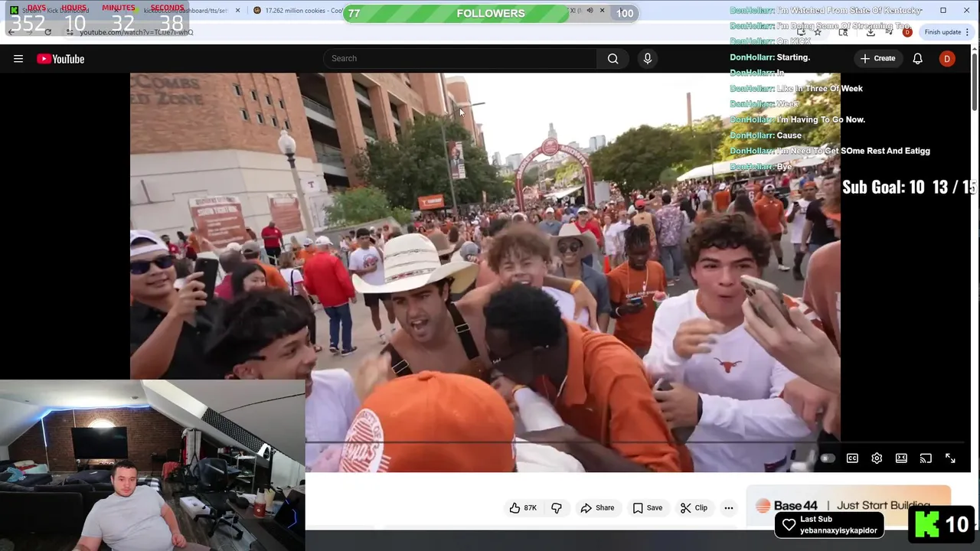This screenshot has width=980, height=551.
Task: Toggle the video autoplay switch
Action: [827, 458]
